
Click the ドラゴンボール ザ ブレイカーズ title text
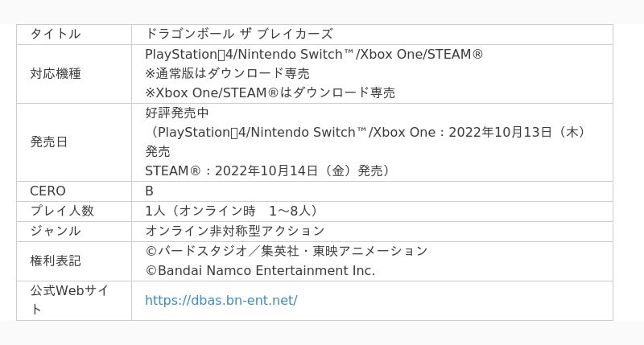point(238,34)
